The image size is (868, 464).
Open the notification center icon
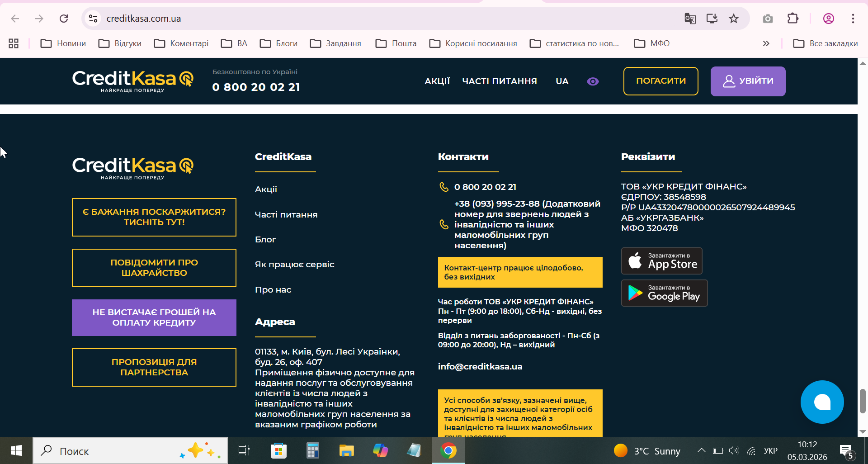(x=846, y=451)
